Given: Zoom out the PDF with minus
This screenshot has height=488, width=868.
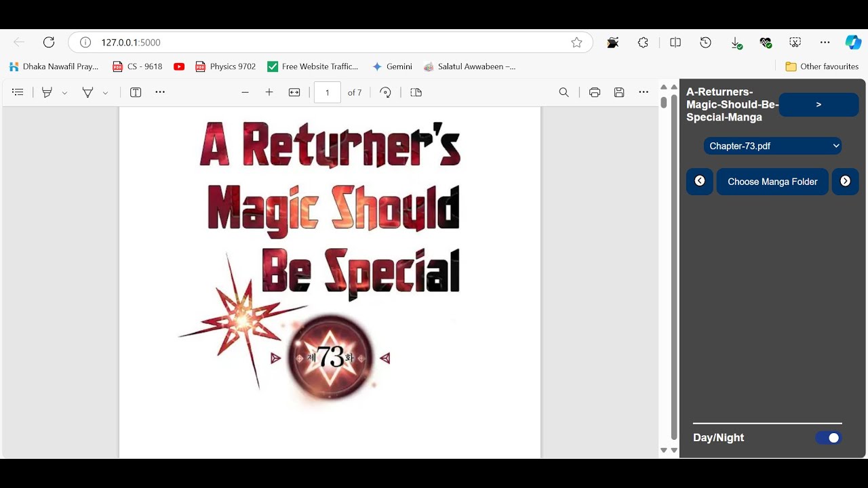Looking at the screenshot, I should coord(245,92).
